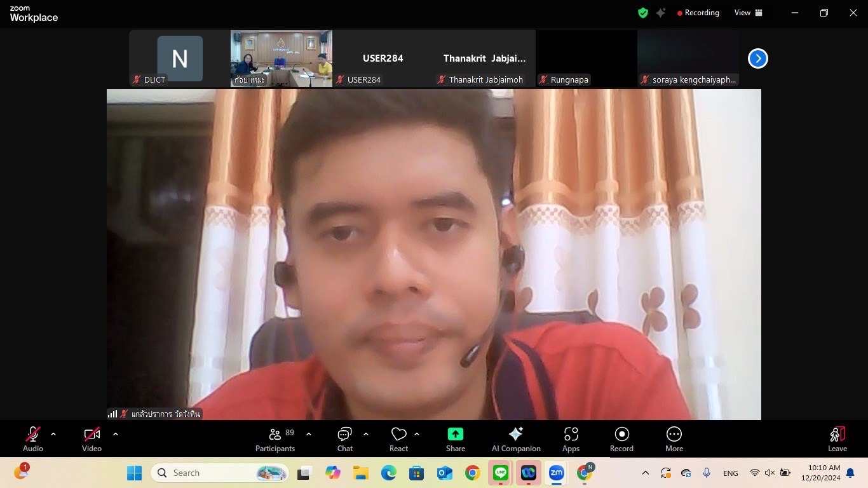Show next participants with blue arrow
This screenshot has width=868, height=488.
(x=757, y=58)
